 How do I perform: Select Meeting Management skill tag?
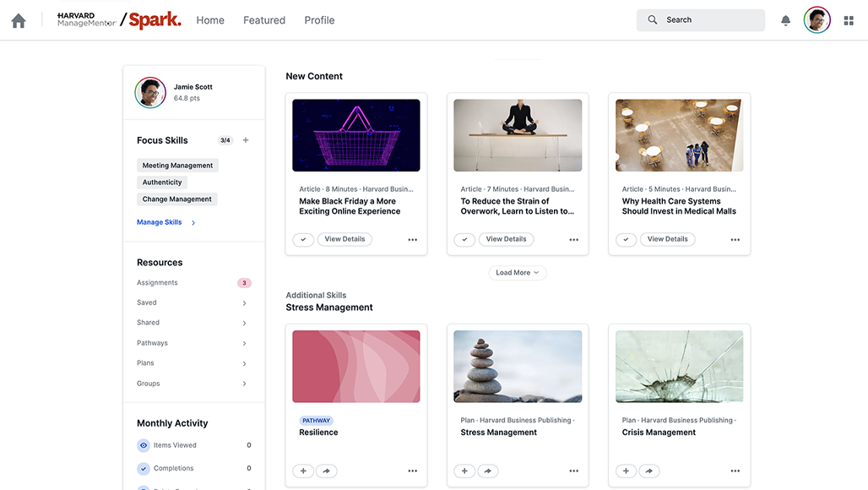[177, 166]
